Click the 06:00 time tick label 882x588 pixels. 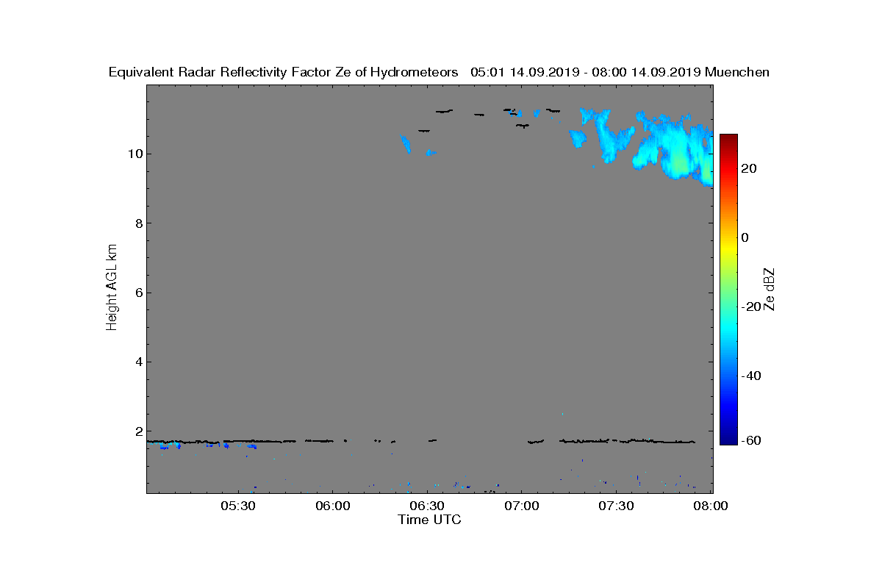tap(332, 506)
